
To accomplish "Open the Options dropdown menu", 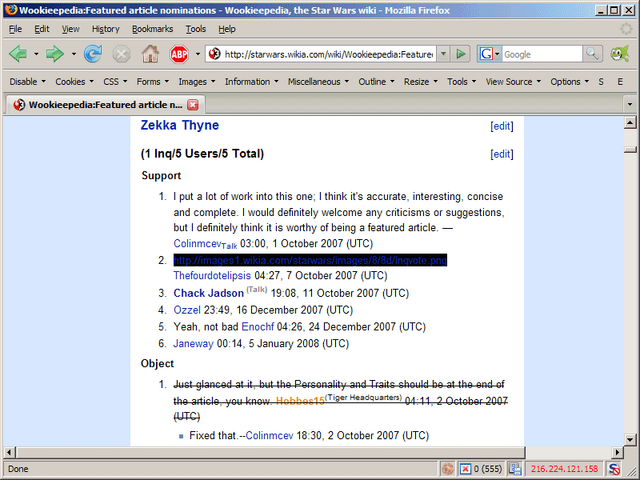I will [x=569, y=82].
